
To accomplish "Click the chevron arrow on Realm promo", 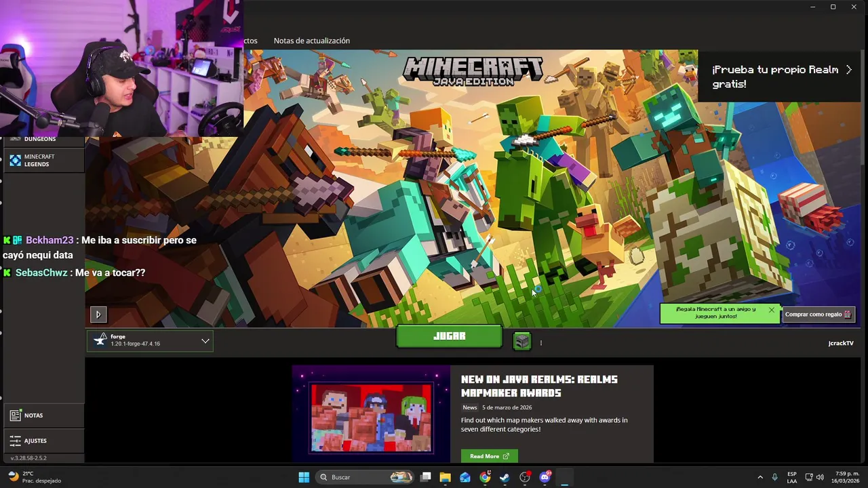I will 848,70.
